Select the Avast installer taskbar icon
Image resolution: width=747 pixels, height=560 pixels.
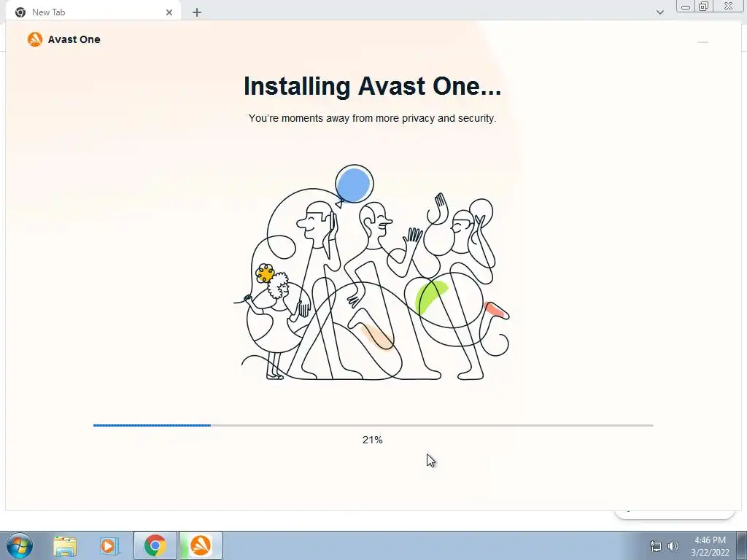pos(201,545)
